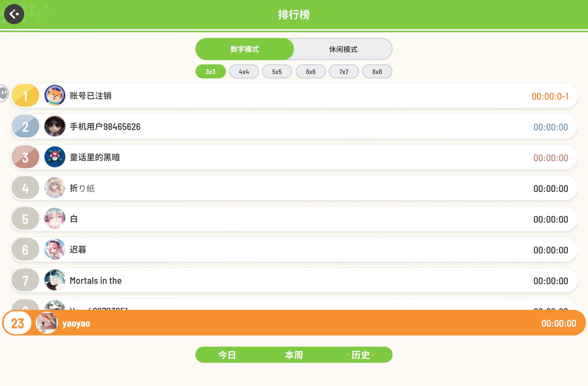Screen dimensions: 588x386
Task: Select the 8x8 grid size
Action: click(377, 72)
